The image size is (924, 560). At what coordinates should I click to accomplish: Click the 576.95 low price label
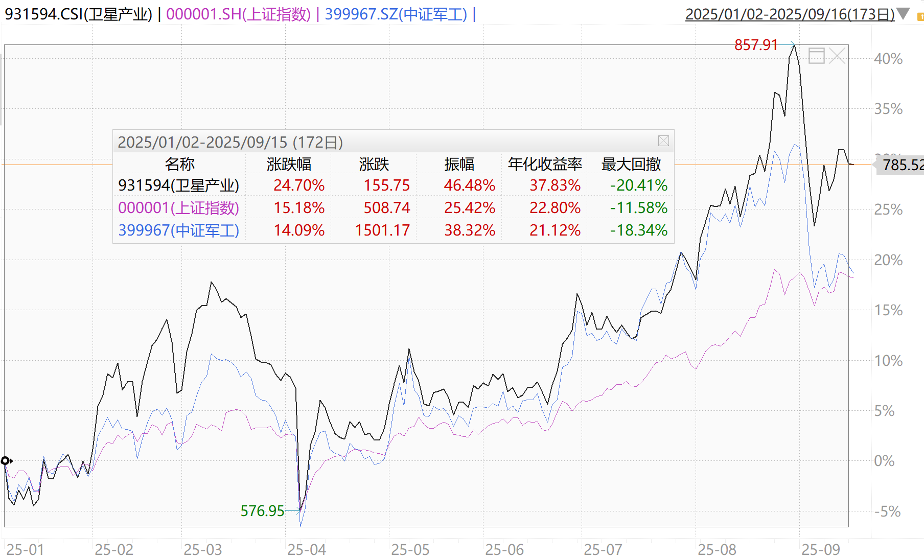click(262, 511)
